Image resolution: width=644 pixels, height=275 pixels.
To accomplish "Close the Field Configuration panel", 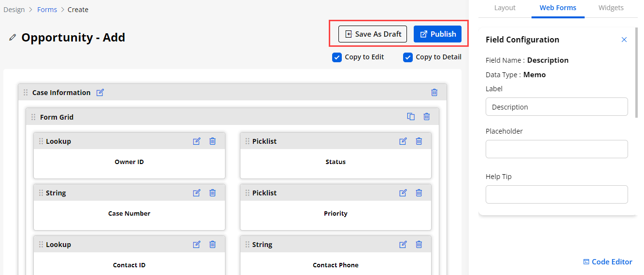I will tap(624, 40).
